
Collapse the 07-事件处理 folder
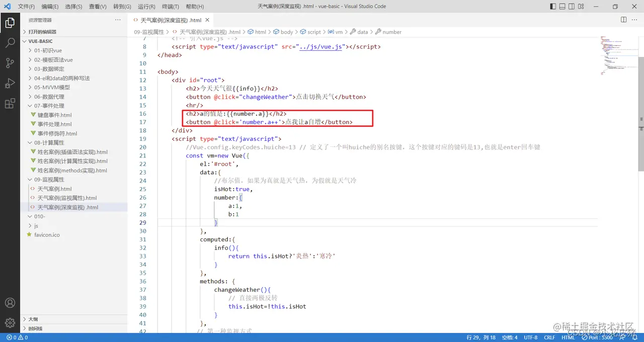tap(74, 106)
